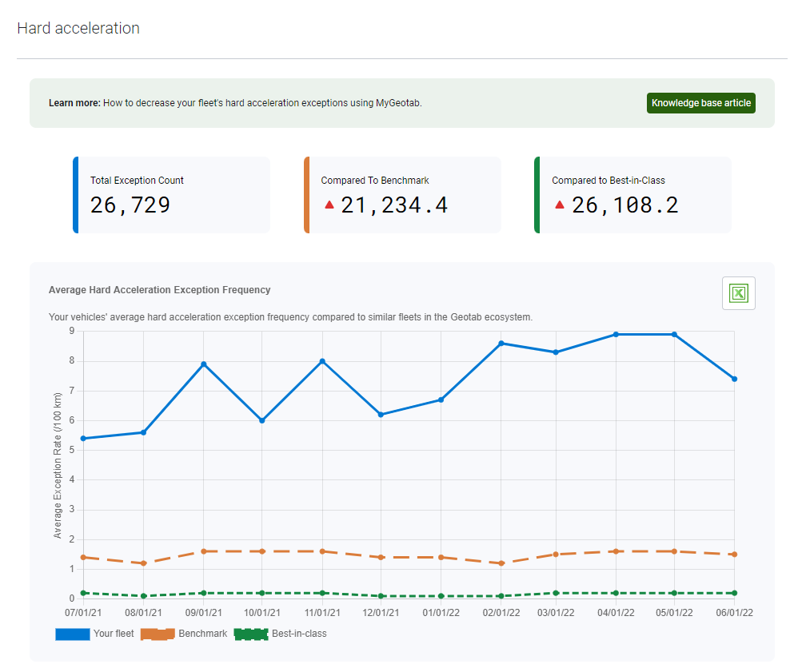This screenshot has height=672, width=806.
Task: Open the Knowledge base article
Action: coord(700,103)
